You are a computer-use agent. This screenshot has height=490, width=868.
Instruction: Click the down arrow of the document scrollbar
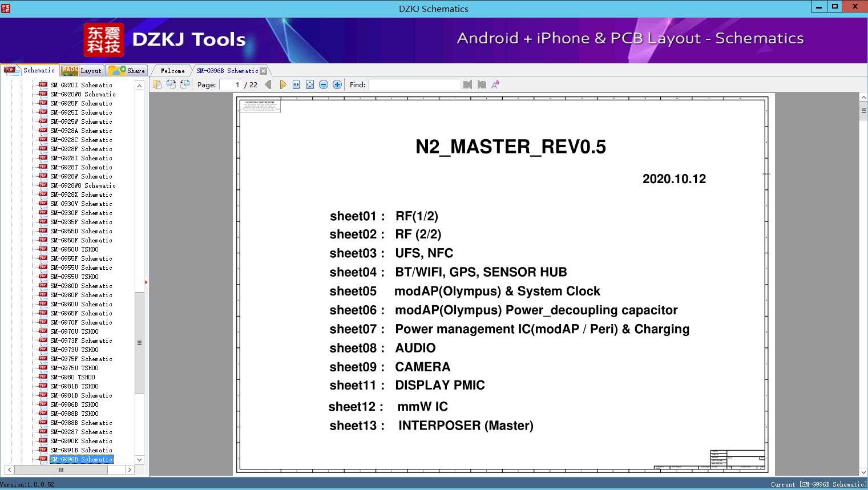[x=863, y=472]
